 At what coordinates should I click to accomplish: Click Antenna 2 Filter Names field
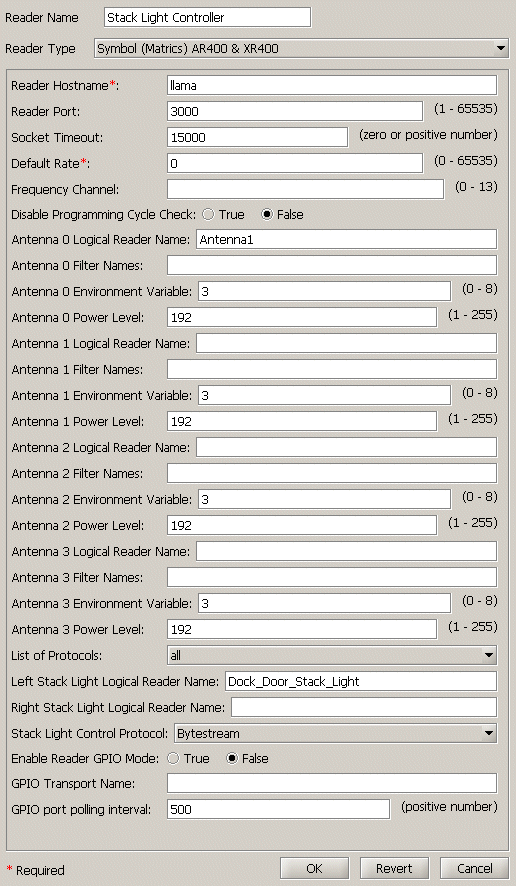point(332,474)
